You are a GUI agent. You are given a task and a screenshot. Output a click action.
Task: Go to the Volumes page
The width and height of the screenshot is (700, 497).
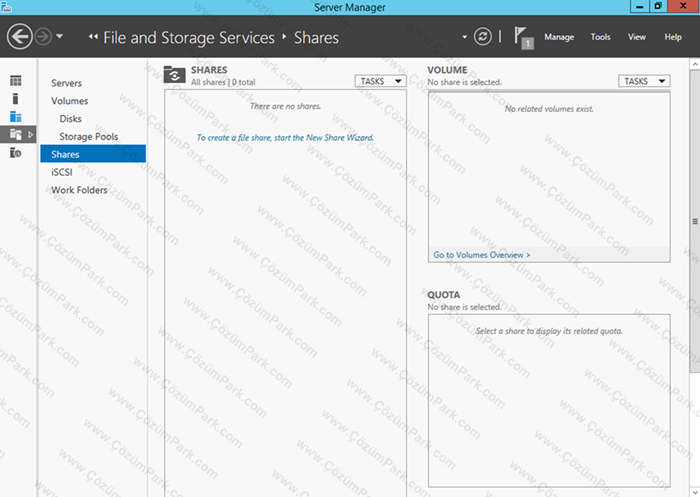point(70,101)
